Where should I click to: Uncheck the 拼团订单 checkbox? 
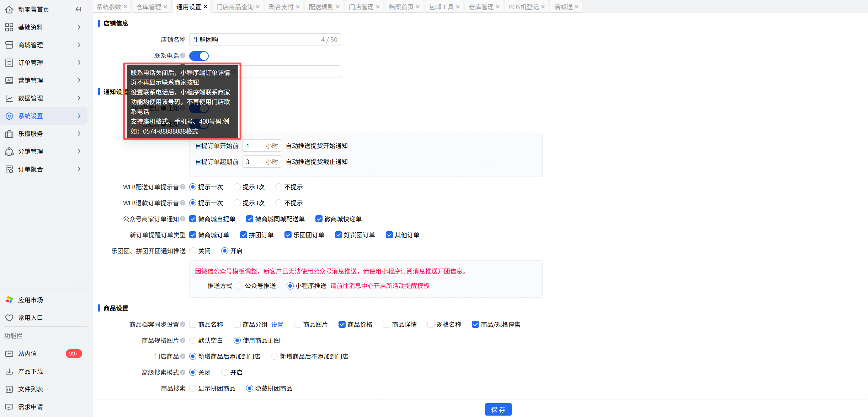click(x=244, y=235)
